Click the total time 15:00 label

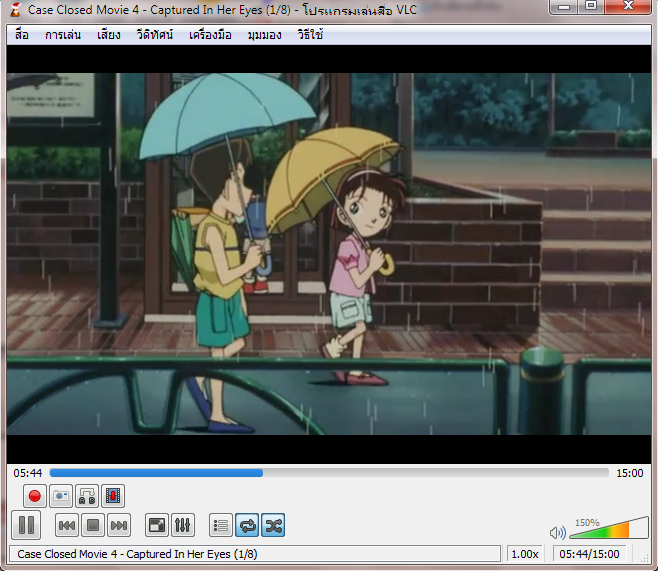(x=629, y=473)
